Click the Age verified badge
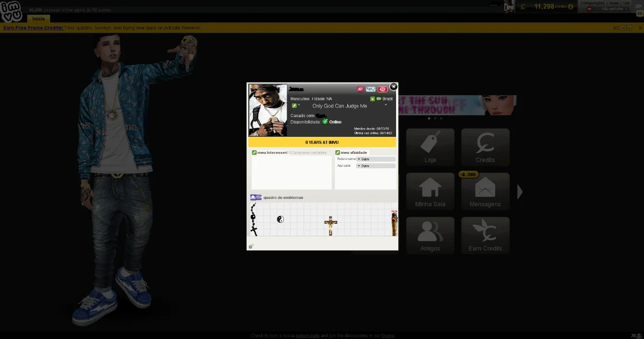The image size is (644, 339). pos(371,89)
